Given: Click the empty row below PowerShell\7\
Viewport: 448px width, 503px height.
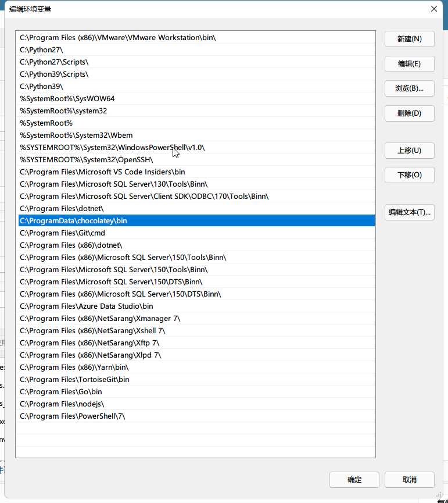Looking at the screenshot, I should click(x=195, y=429).
